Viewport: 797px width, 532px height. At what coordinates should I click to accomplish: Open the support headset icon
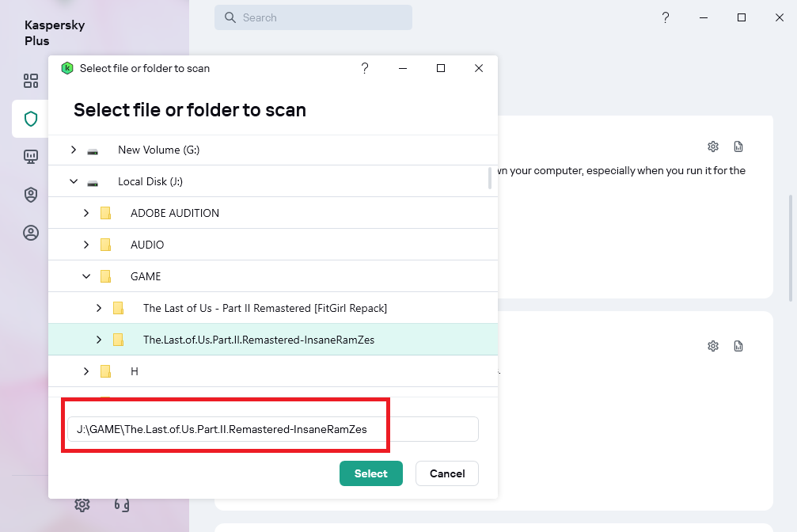click(121, 504)
